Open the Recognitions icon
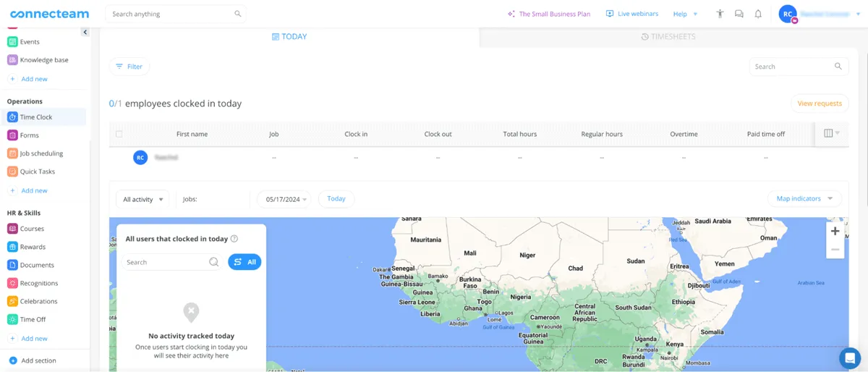This screenshot has width=868, height=372. (x=12, y=283)
